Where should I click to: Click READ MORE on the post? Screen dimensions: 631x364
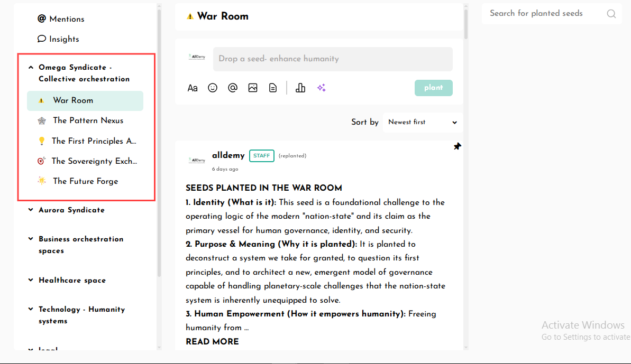point(212,342)
